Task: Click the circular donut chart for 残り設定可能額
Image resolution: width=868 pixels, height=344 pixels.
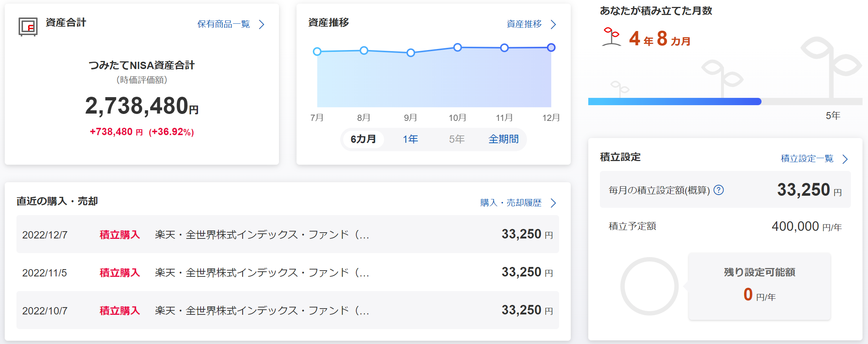Action: pos(649,286)
